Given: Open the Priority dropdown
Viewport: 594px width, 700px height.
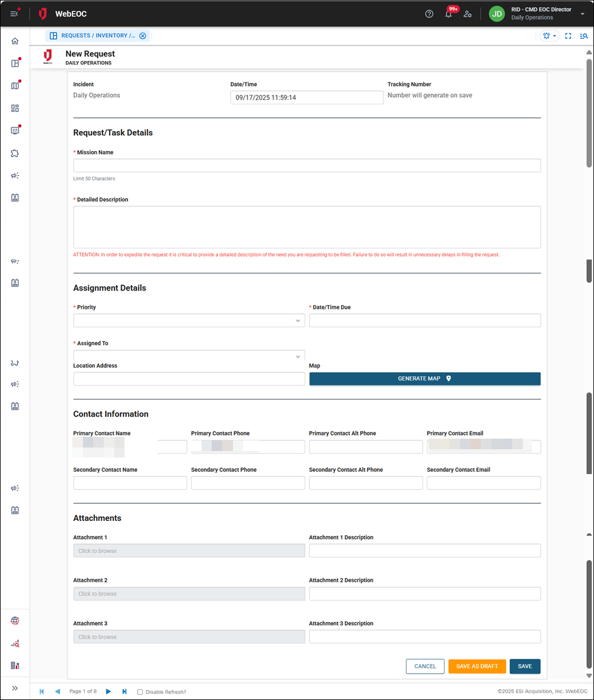Looking at the screenshot, I should tap(189, 321).
